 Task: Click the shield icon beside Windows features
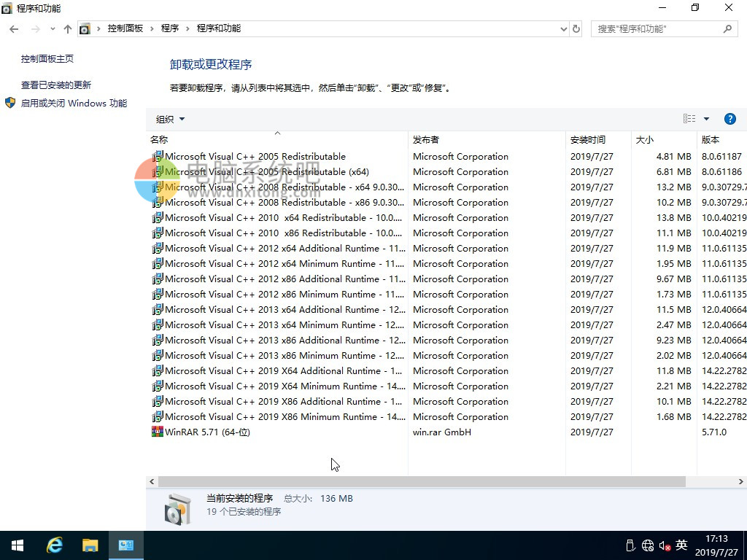click(10, 103)
